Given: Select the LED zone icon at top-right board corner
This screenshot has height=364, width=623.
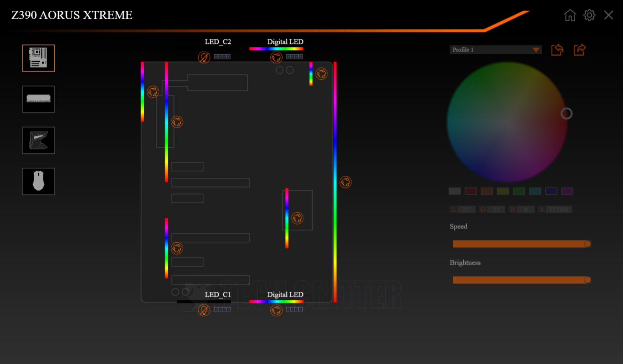Looking at the screenshot, I should tap(322, 74).
